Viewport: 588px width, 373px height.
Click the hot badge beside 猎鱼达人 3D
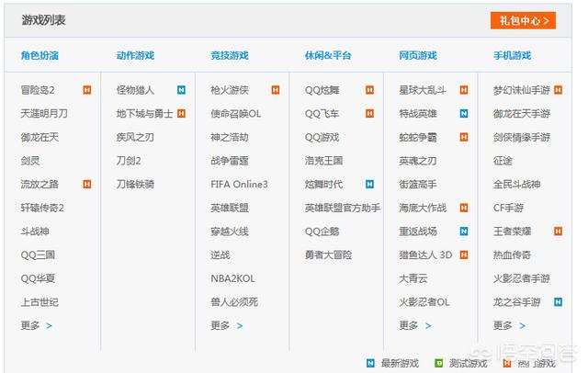[463, 254]
